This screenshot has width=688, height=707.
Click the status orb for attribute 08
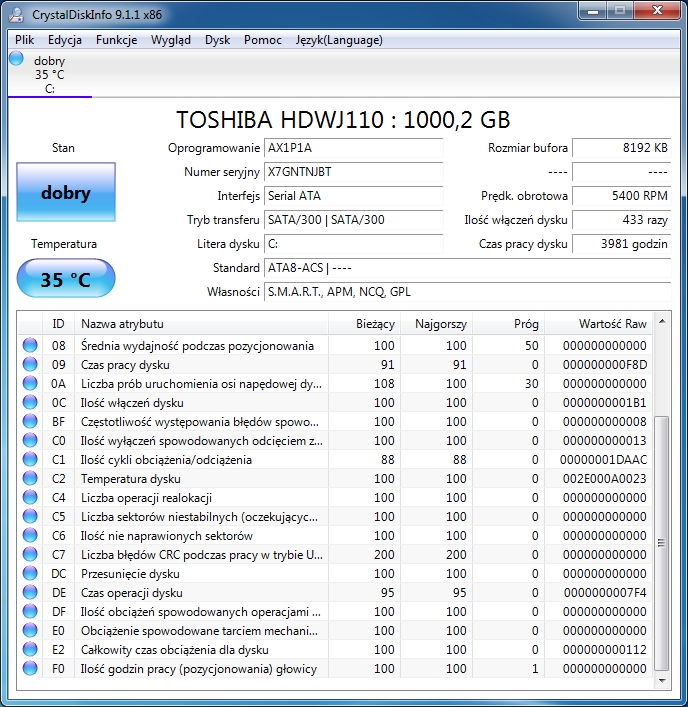[x=30, y=345]
